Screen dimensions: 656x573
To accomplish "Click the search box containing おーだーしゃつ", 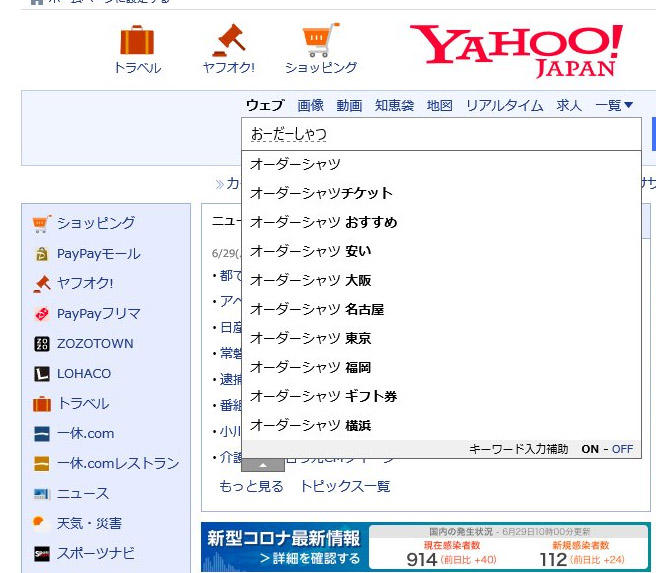I will tap(441, 134).
